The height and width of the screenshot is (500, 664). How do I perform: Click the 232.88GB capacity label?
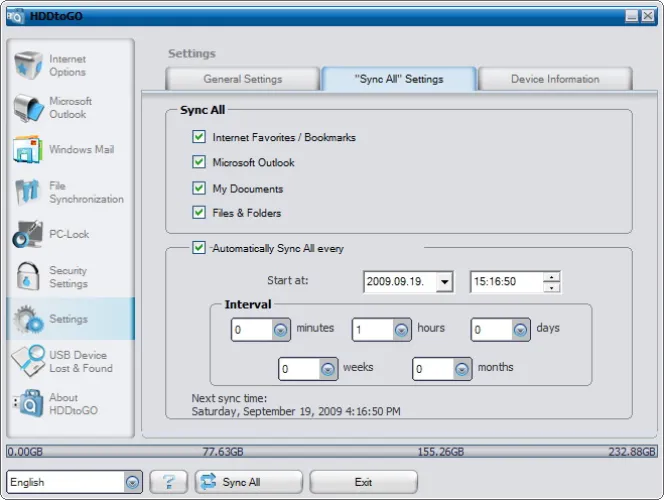[632, 452]
